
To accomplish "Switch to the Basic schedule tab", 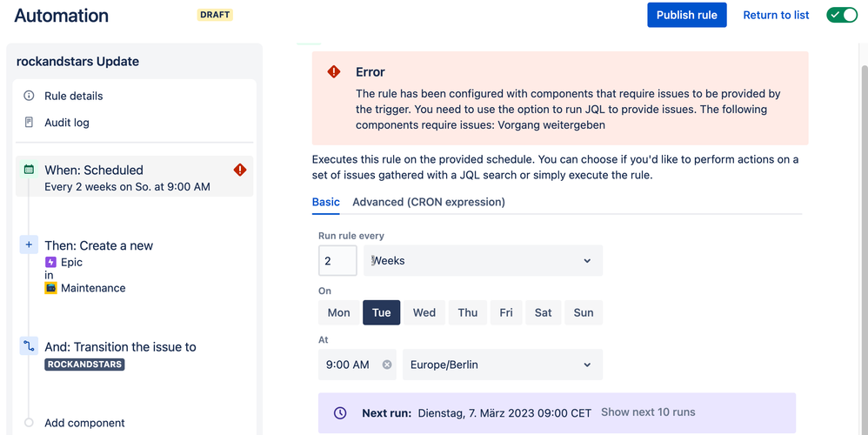I will pos(326,202).
